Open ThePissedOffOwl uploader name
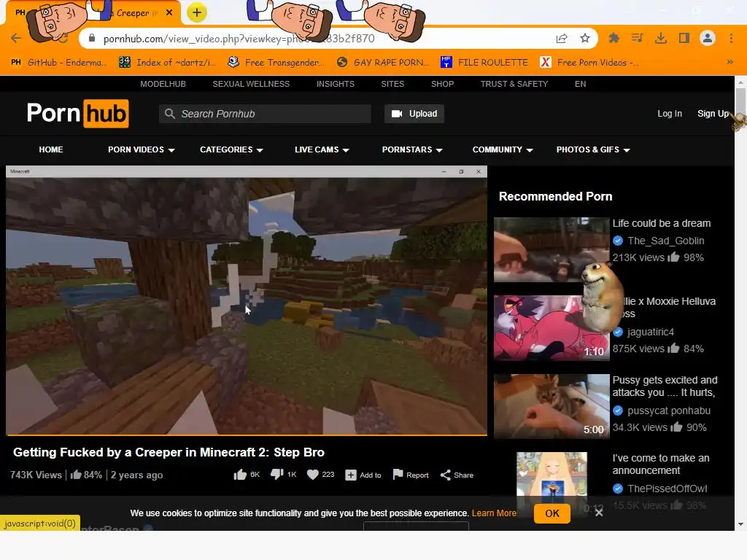747x560 pixels. click(667, 489)
